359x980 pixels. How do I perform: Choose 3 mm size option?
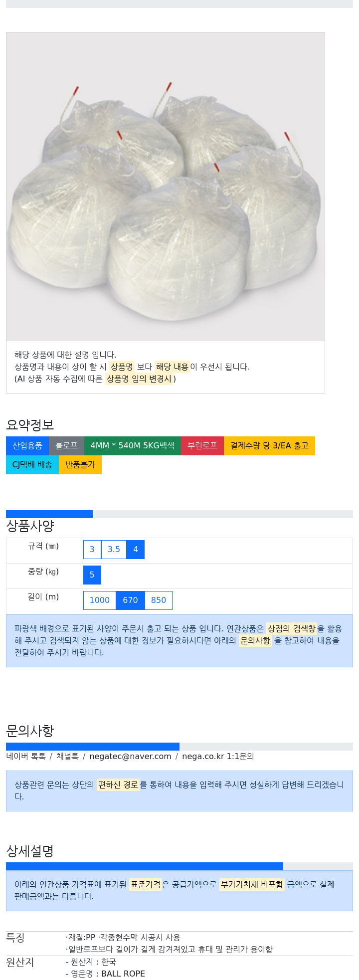click(x=92, y=550)
